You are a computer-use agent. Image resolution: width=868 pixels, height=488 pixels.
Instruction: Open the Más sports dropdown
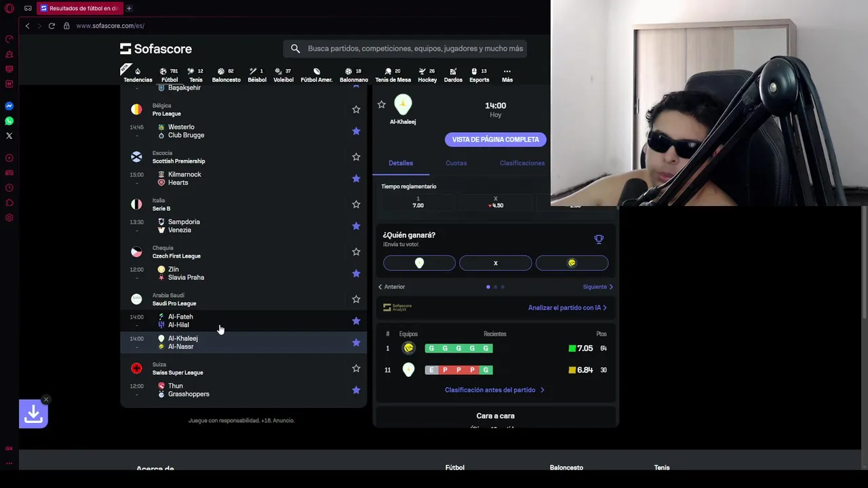[507, 75]
